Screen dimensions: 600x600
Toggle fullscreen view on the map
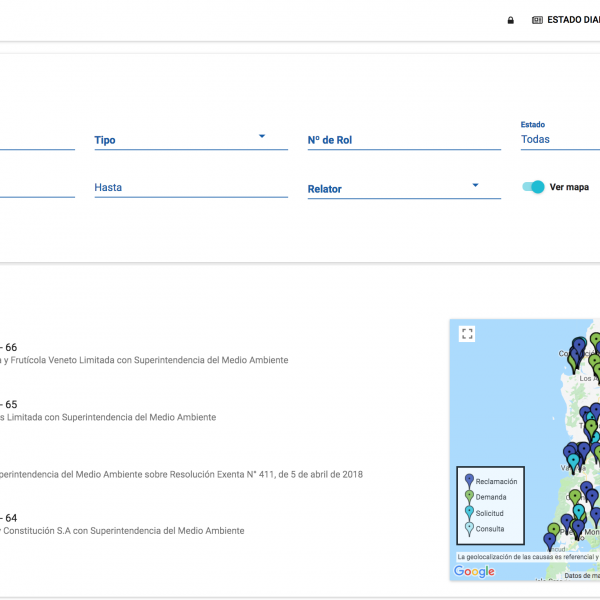point(467,334)
